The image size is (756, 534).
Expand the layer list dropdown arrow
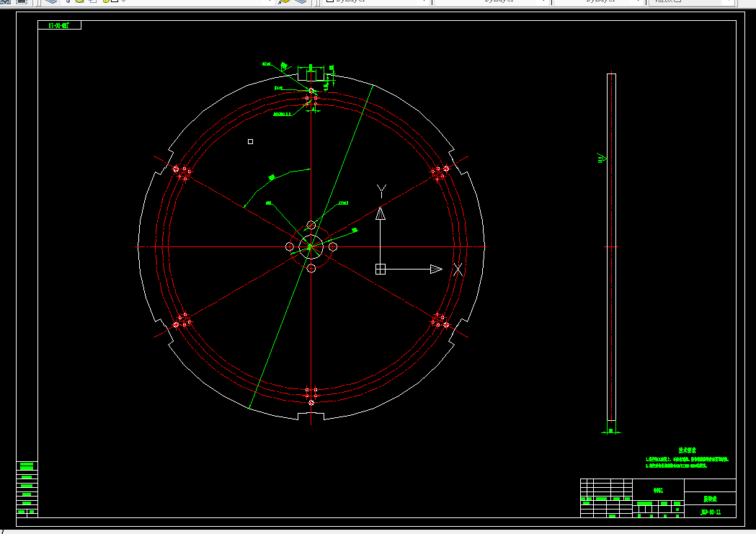tap(270, 1)
